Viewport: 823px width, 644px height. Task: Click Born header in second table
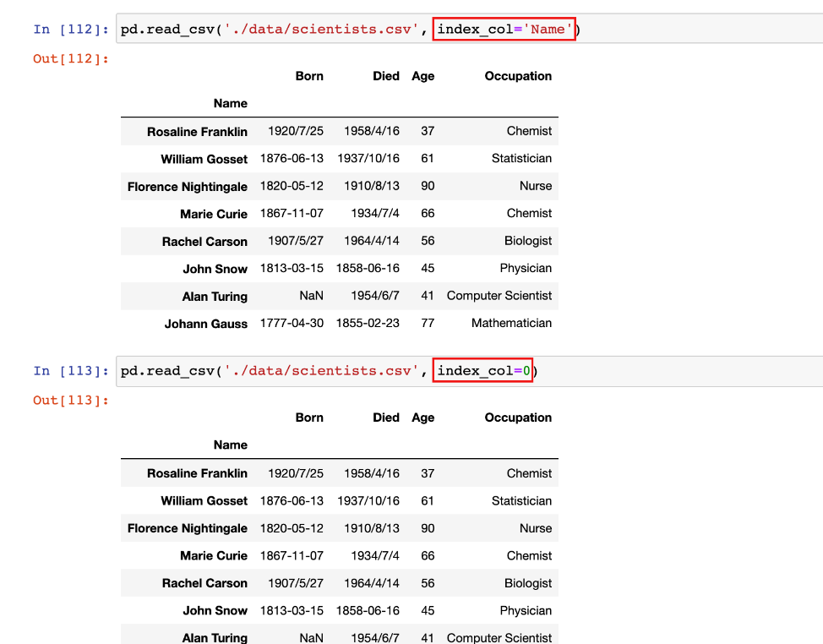tap(309, 418)
